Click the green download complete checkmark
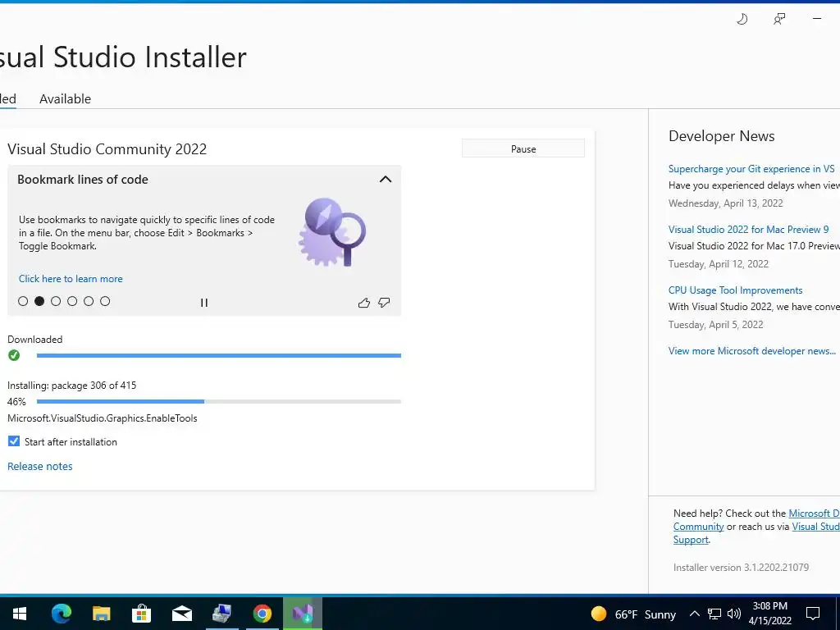840x630 pixels. [x=14, y=355]
